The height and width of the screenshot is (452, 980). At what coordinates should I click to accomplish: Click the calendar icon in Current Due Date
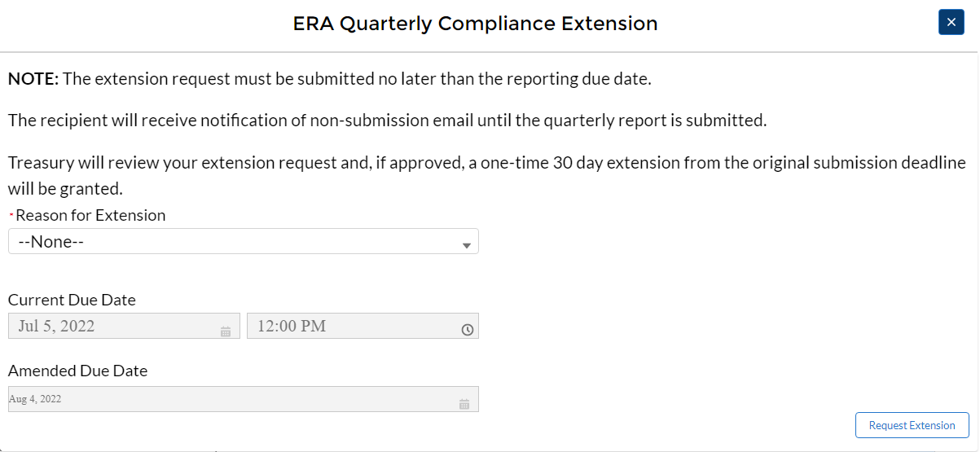click(x=226, y=331)
